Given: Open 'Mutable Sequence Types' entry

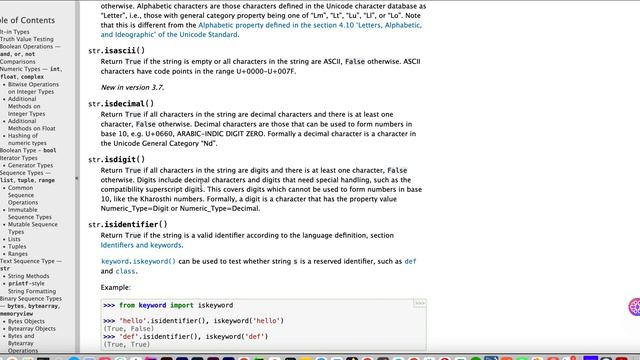Looking at the screenshot, I should point(33,228).
